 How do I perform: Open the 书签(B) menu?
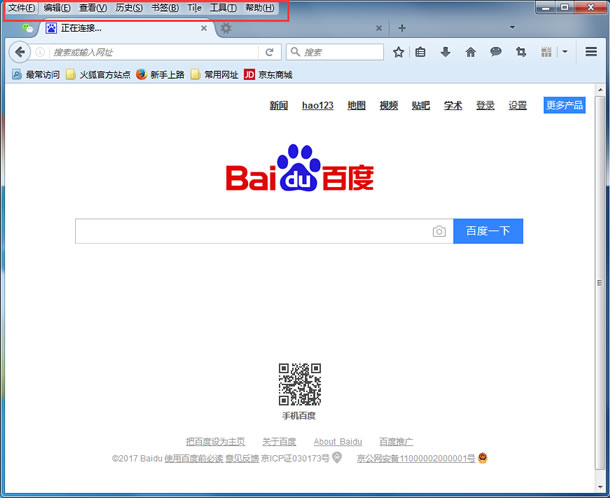point(165,8)
